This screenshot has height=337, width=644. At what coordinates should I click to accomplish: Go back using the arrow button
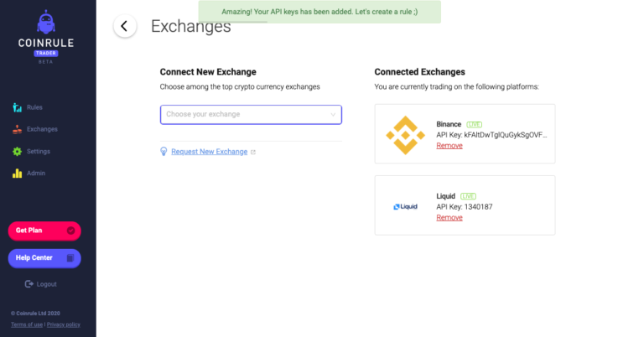tap(125, 26)
